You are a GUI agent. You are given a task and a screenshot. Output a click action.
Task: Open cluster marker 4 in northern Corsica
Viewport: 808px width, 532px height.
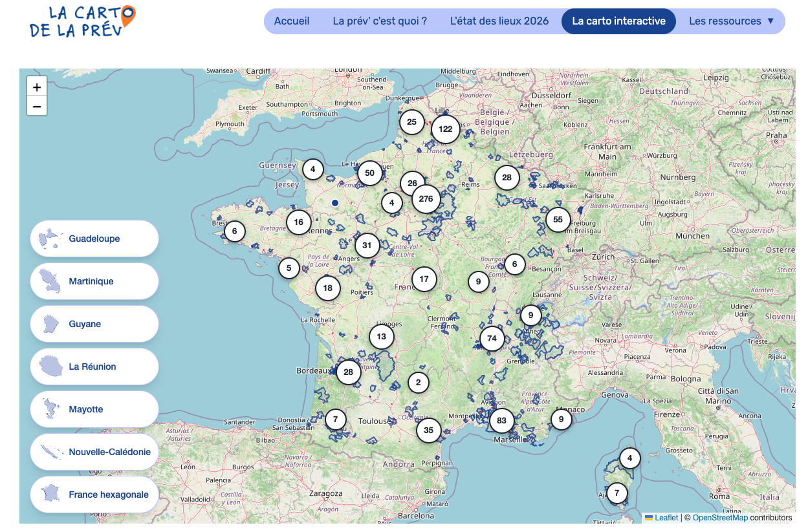629,458
